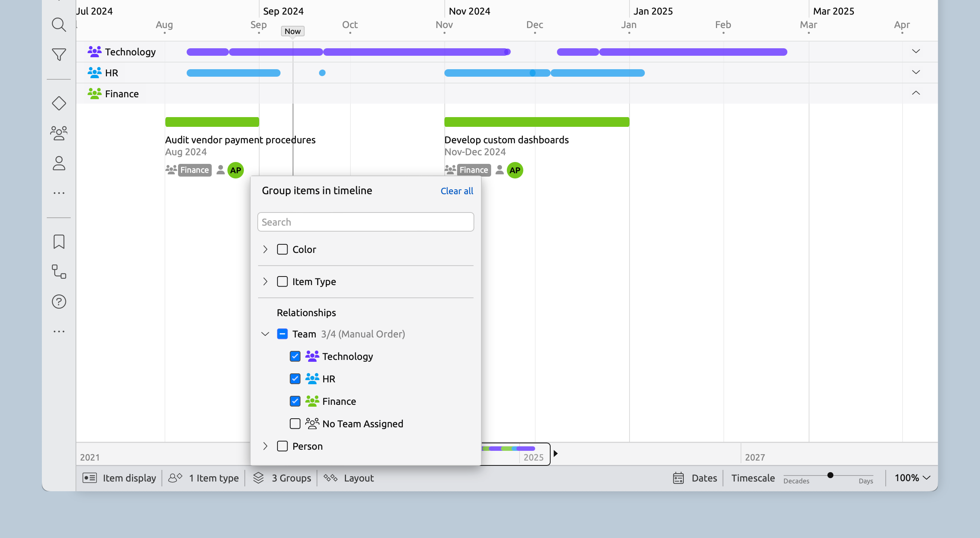Expand the HR timeline row
Screen dimensions: 980x538
coord(916,72)
